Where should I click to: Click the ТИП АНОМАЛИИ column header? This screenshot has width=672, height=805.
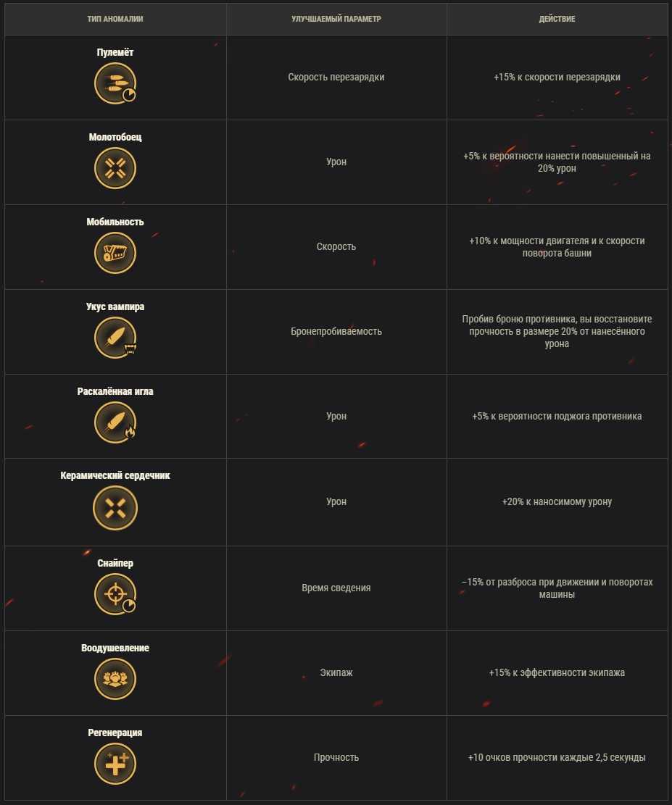pyautogui.click(x=115, y=19)
